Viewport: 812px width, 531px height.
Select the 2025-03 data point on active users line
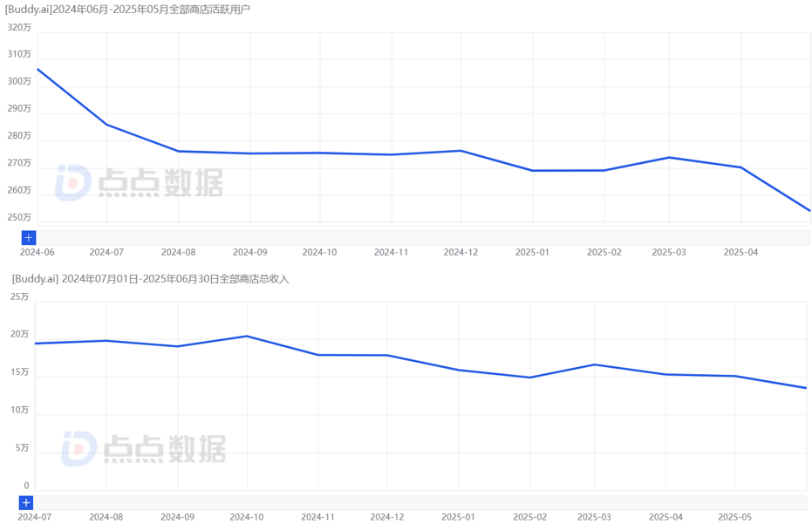tap(669, 157)
